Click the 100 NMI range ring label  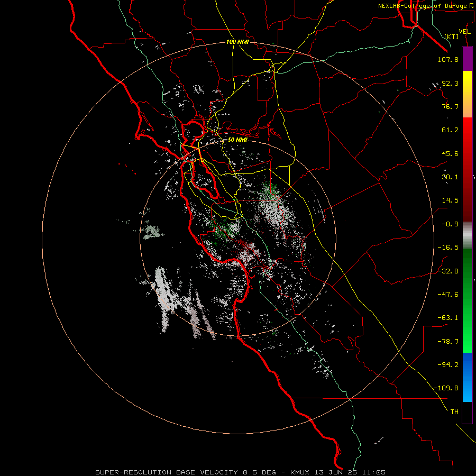point(237,42)
